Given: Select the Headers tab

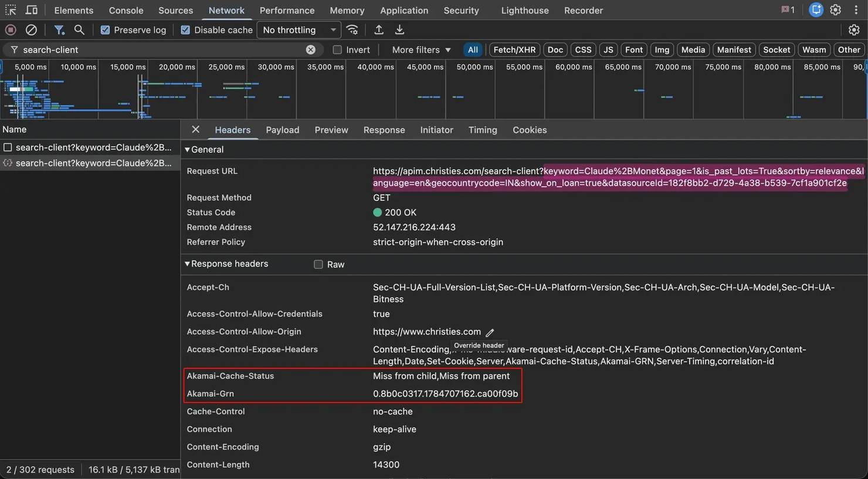Looking at the screenshot, I should [x=232, y=130].
